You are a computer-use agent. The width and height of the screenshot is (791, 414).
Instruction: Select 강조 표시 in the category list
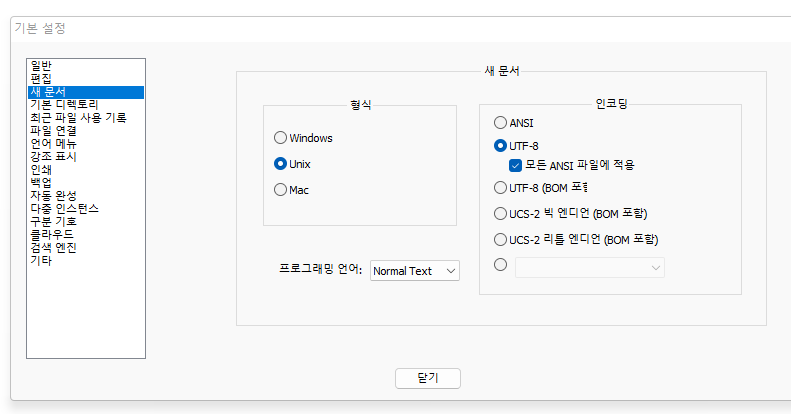pos(53,157)
